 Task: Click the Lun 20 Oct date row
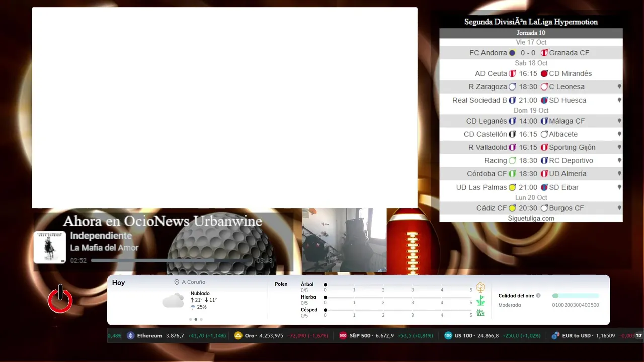click(x=531, y=198)
